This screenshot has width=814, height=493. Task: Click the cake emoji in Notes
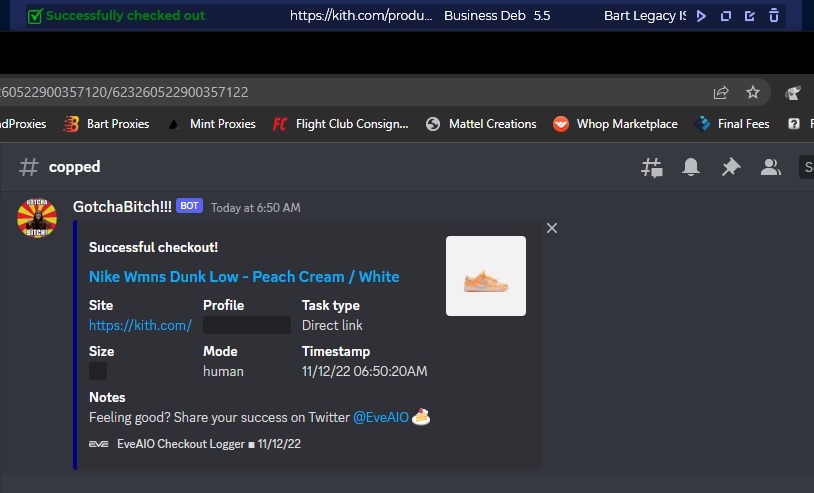(x=421, y=417)
